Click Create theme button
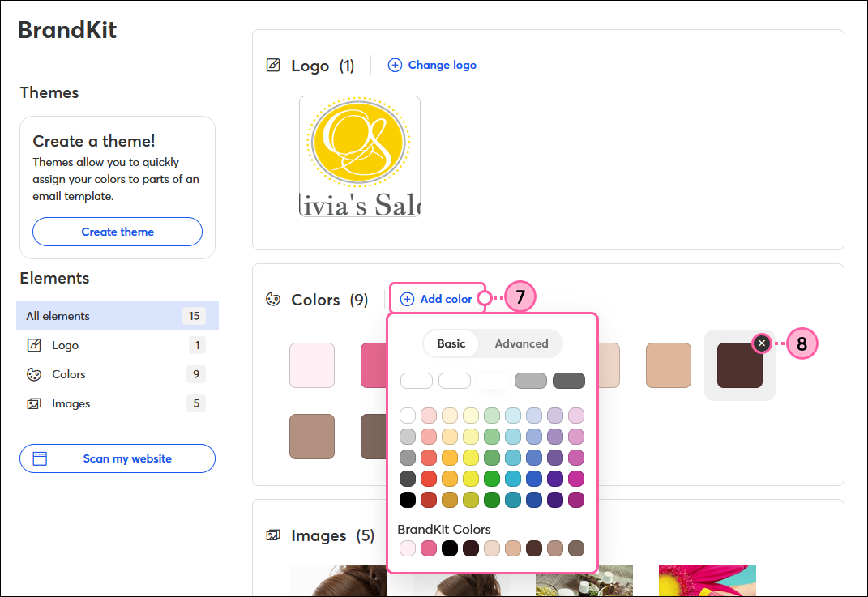This screenshot has height=597, width=868. tap(118, 232)
